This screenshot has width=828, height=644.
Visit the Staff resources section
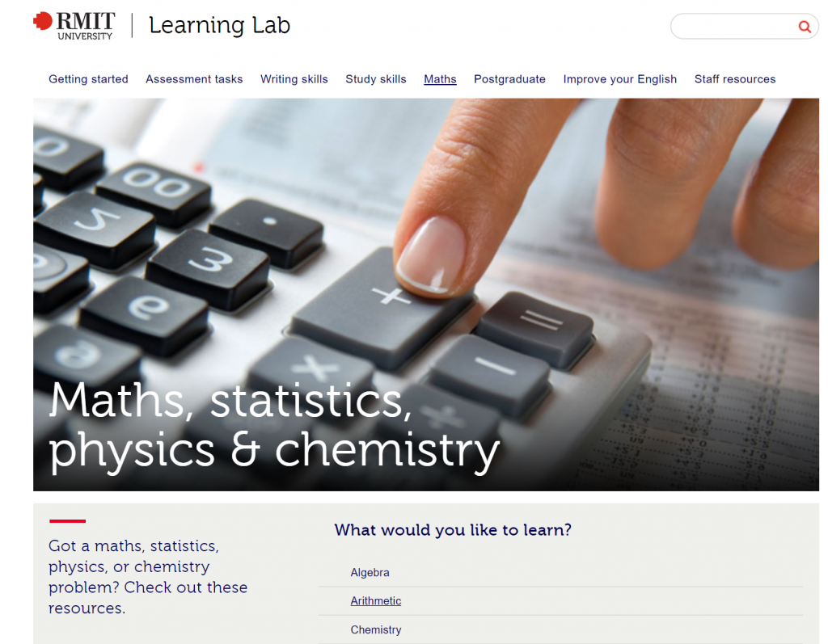point(734,79)
